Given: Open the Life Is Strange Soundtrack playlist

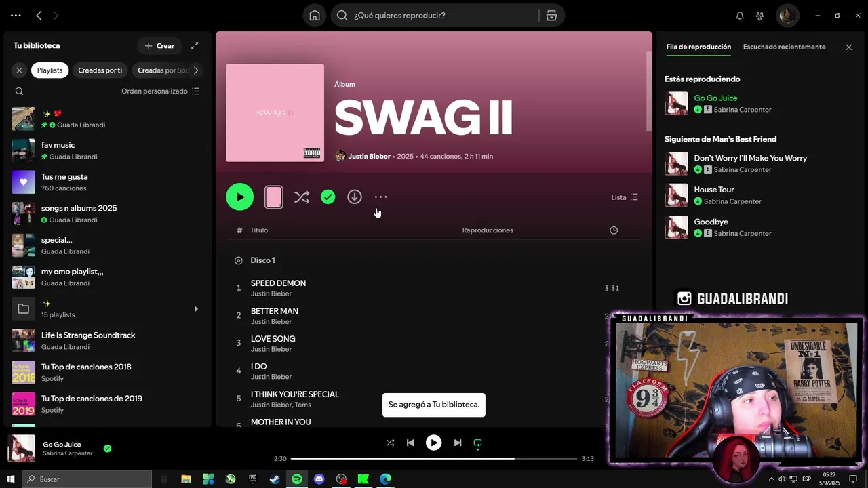Looking at the screenshot, I should 106,340.
